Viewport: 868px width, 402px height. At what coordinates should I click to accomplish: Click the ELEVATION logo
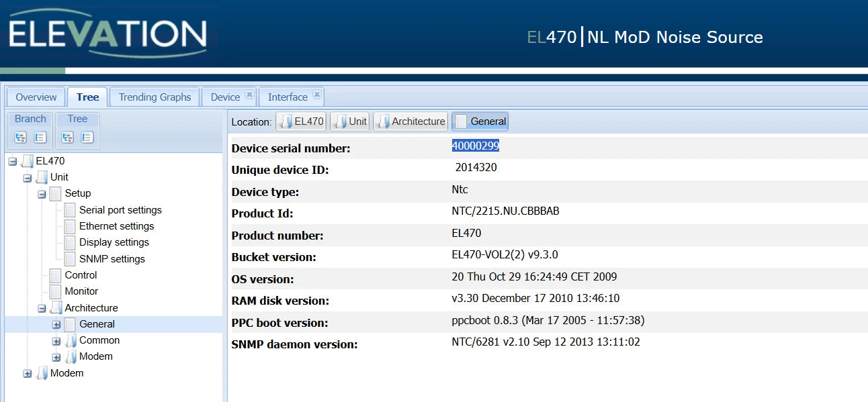(107, 34)
